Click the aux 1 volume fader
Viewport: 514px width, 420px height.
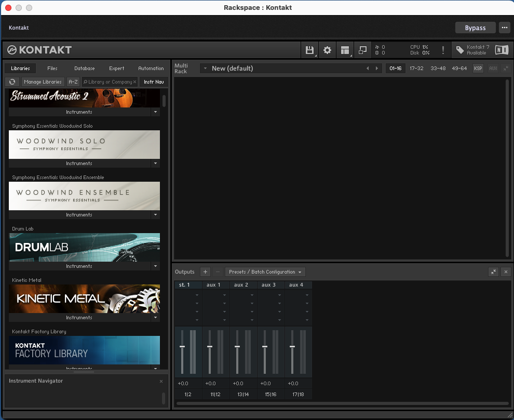[210, 347]
